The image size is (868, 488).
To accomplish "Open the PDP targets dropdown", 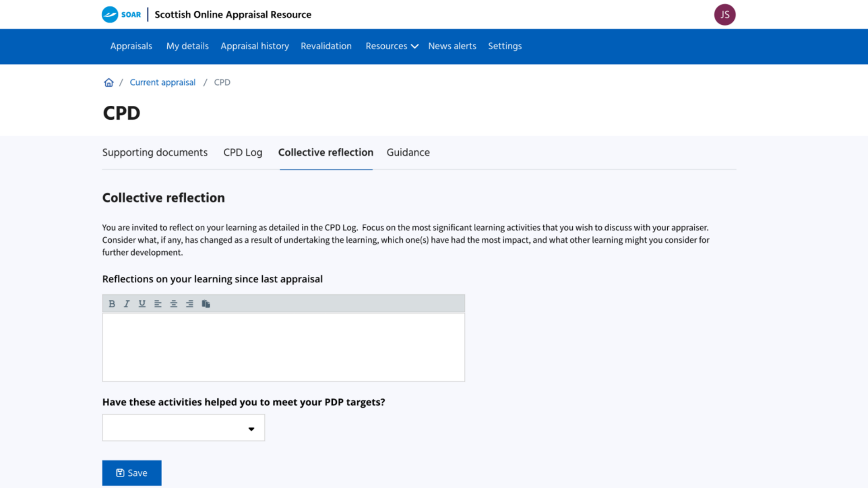I will pos(184,427).
